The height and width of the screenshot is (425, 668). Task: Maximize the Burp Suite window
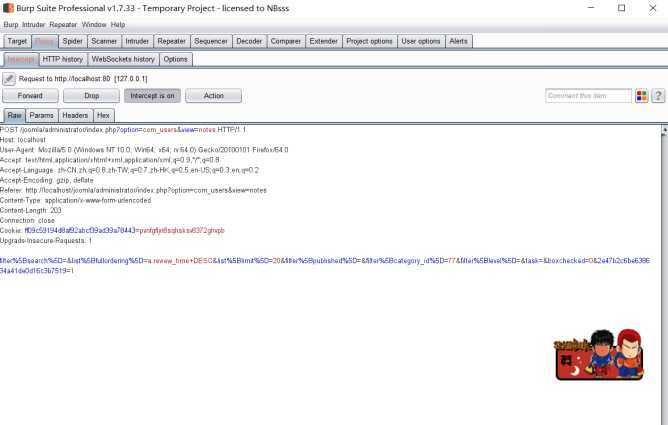[622, 8]
